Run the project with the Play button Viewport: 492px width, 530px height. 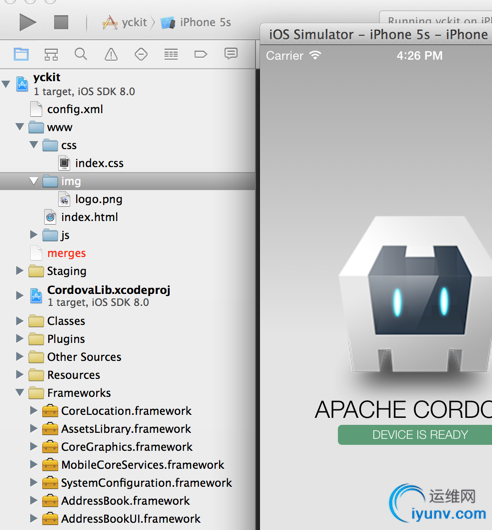pos(27,22)
